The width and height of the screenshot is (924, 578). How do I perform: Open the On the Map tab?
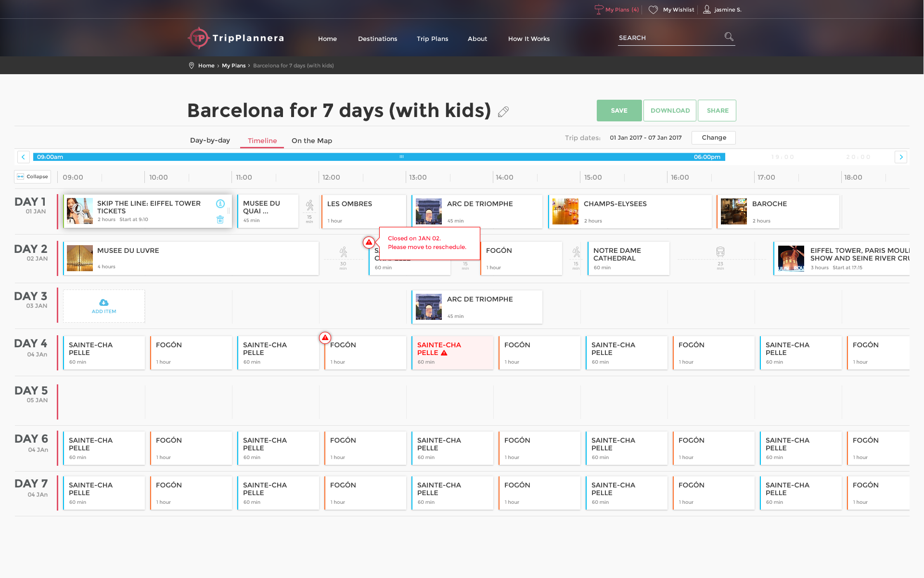point(312,141)
